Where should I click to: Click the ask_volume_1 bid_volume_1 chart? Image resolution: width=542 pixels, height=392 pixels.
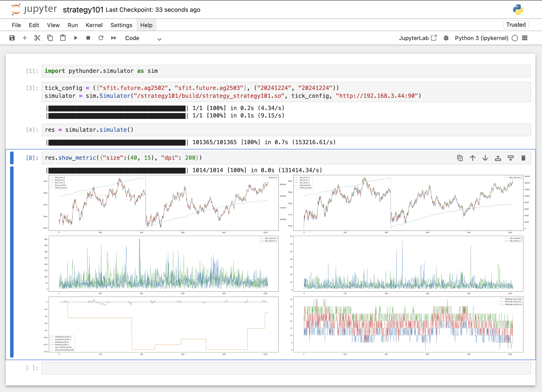click(x=408, y=264)
